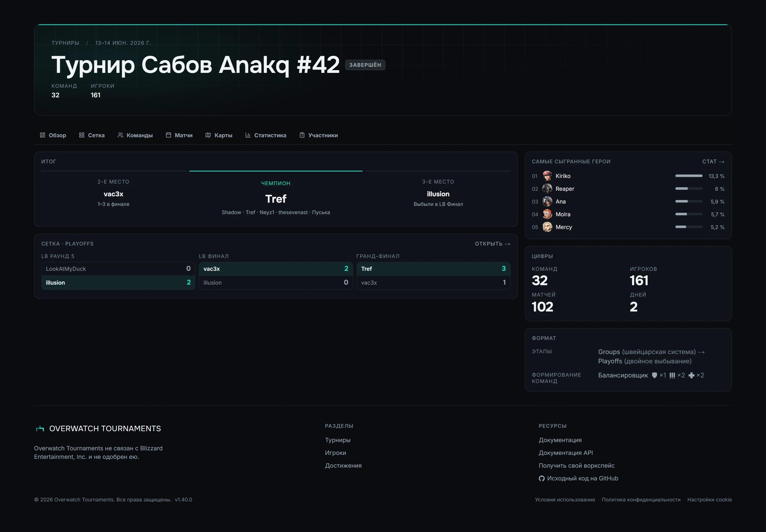The width and height of the screenshot is (766, 532).
Task: Click the Mercy hero portrait
Action: (x=547, y=227)
